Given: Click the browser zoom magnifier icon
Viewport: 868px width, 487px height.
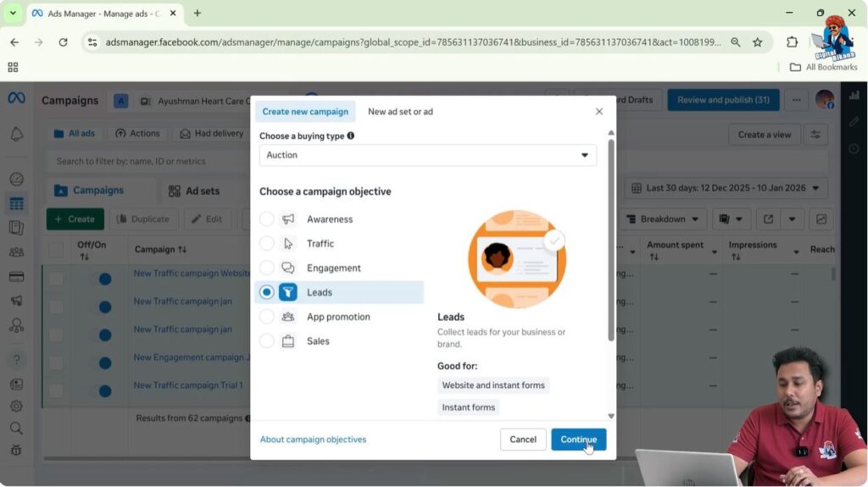Looking at the screenshot, I should (735, 42).
